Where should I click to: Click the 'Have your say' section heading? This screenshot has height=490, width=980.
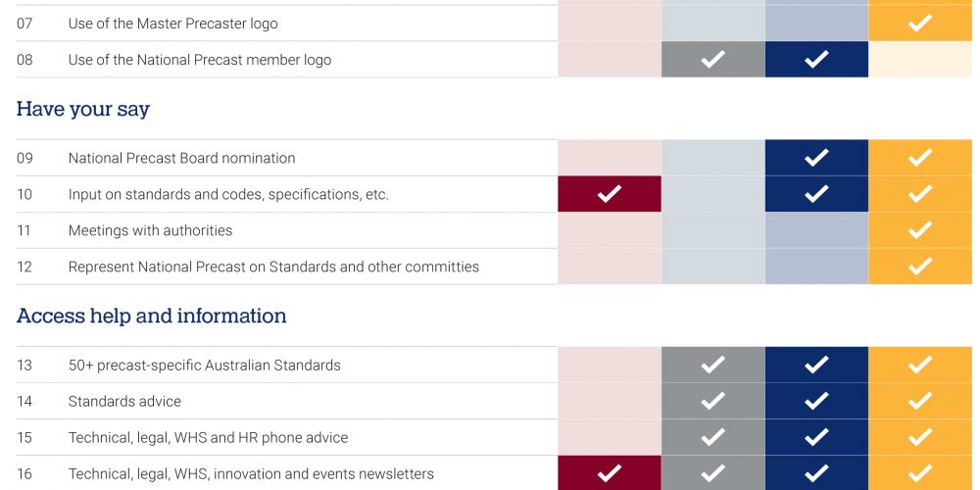[x=83, y=110]
